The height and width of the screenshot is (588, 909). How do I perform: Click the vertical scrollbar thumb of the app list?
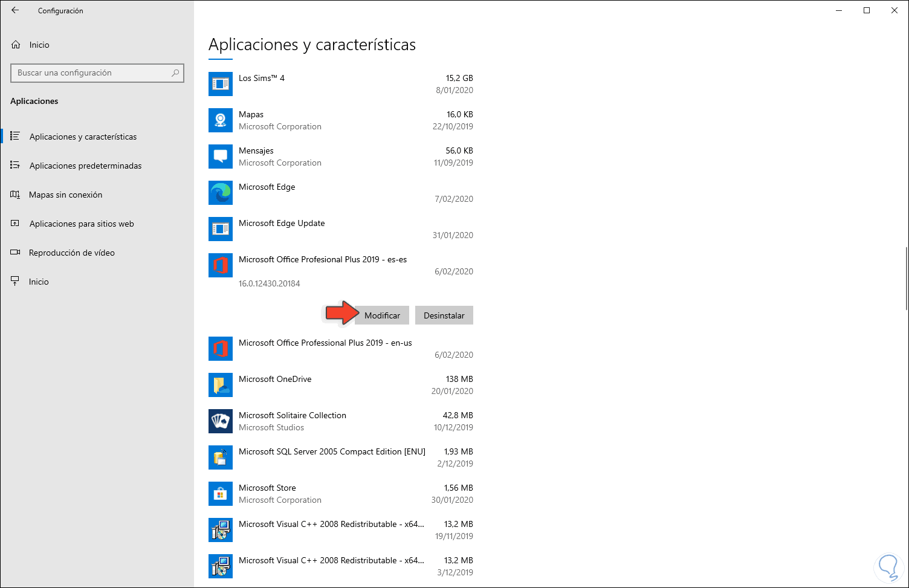click(906, 279)
